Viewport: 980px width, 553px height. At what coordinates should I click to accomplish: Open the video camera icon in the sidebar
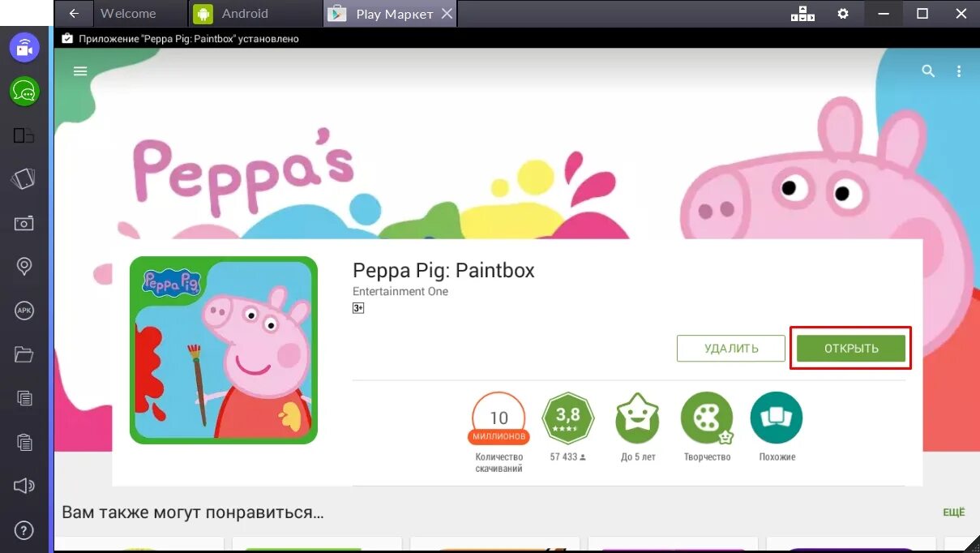tap(24, 48)
